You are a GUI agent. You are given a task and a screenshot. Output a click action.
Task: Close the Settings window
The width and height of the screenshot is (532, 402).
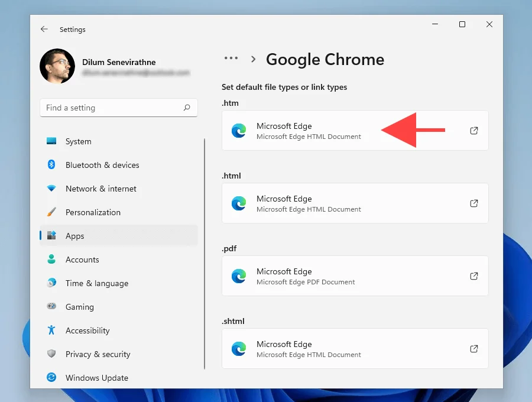point(489,24)
